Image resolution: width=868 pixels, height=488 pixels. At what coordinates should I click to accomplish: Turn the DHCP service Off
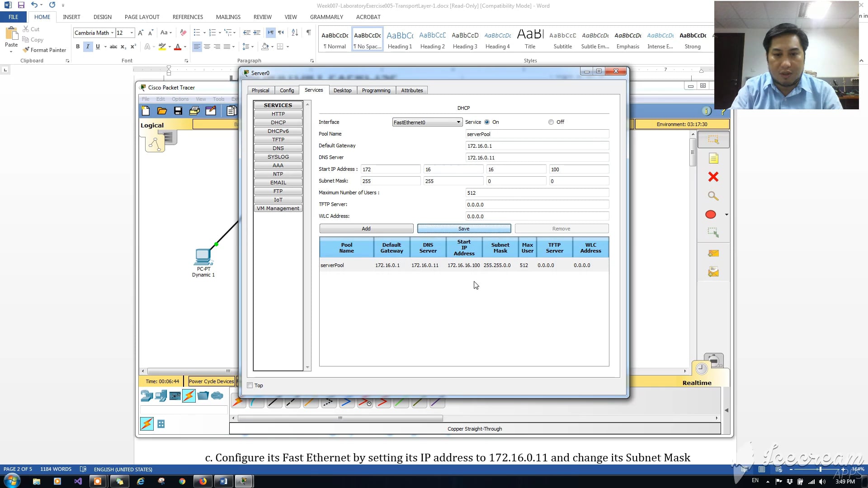551,122
